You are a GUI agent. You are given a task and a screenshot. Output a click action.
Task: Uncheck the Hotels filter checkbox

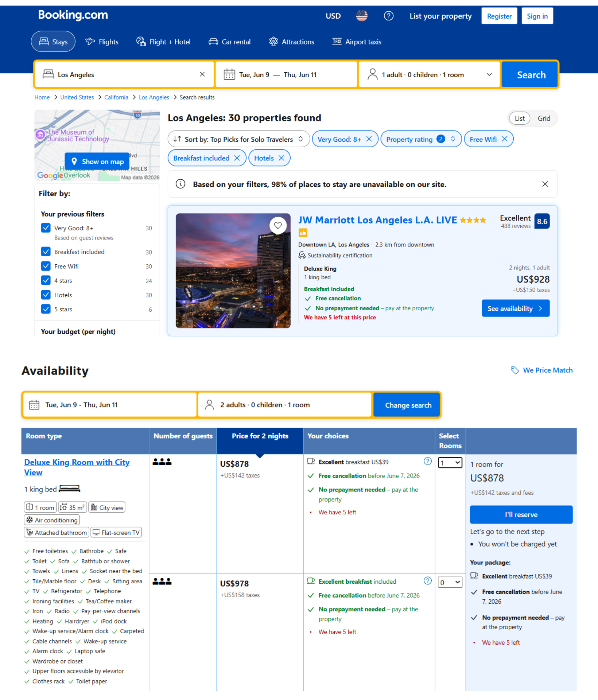46,295
